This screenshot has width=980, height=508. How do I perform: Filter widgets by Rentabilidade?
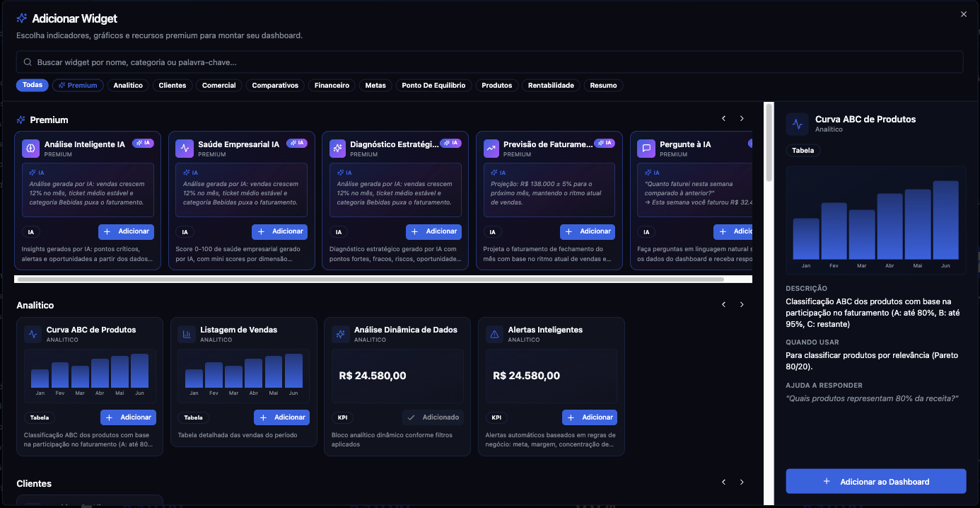pos(551,86)
